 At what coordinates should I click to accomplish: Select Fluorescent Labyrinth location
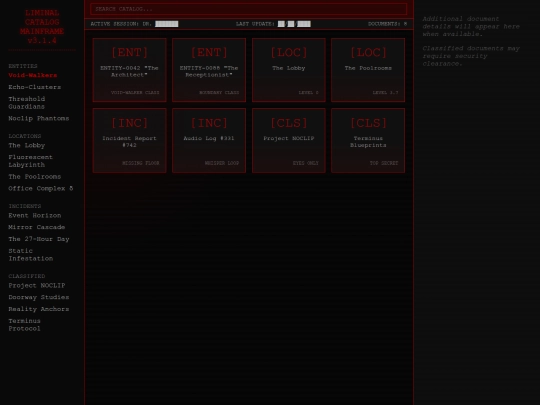pos(30,161)
